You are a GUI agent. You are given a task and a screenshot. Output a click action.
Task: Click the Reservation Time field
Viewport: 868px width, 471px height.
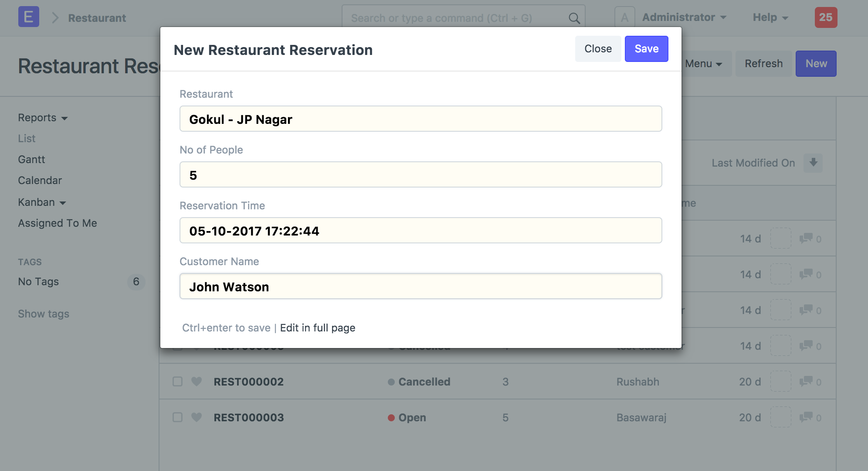420,231
